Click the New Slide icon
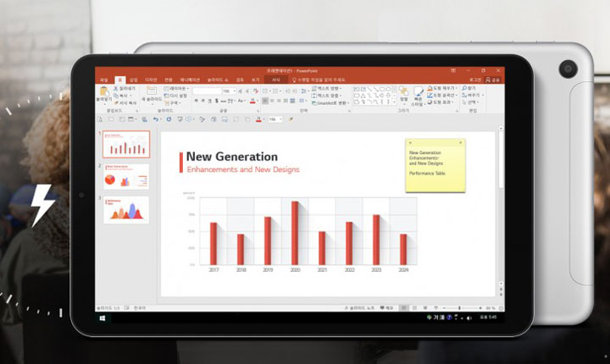610x364 pixels. [152, 94]
